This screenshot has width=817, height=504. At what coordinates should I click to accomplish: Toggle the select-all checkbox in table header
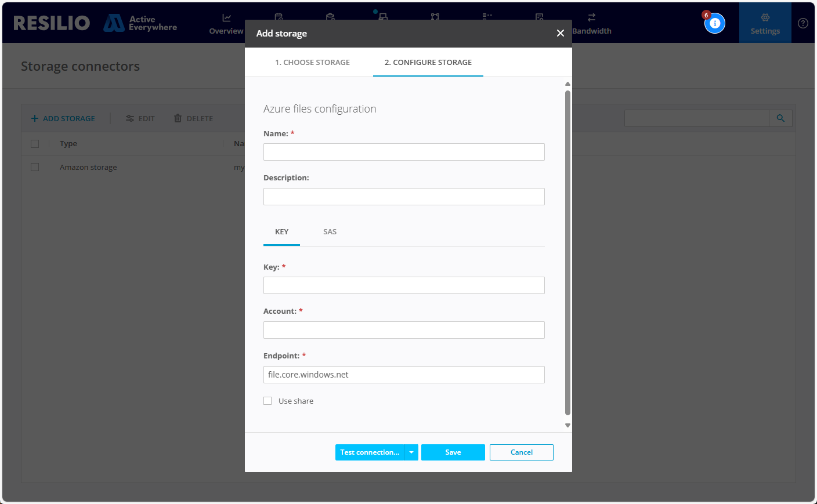pyautogui.click(x=34, y=143)
